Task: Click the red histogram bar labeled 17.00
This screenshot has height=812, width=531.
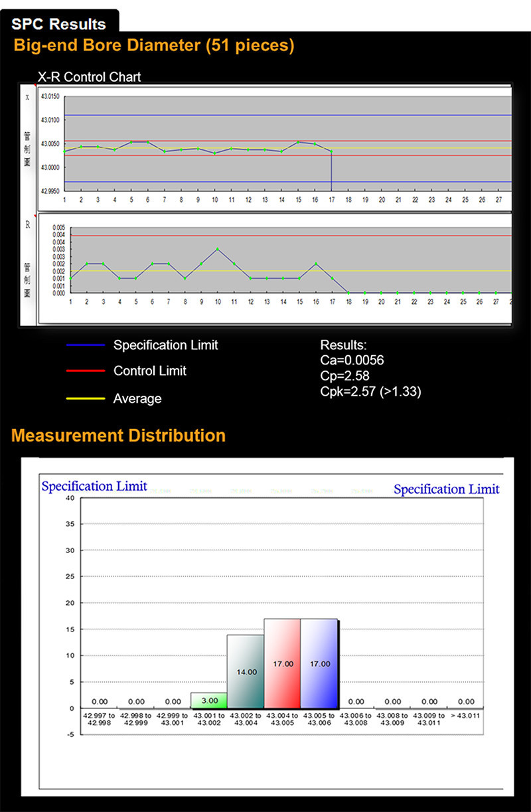Action: click(282, 663)
